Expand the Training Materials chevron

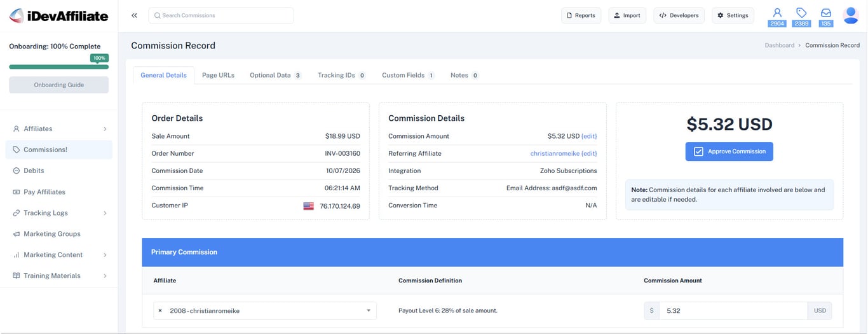tap(105, 275)
